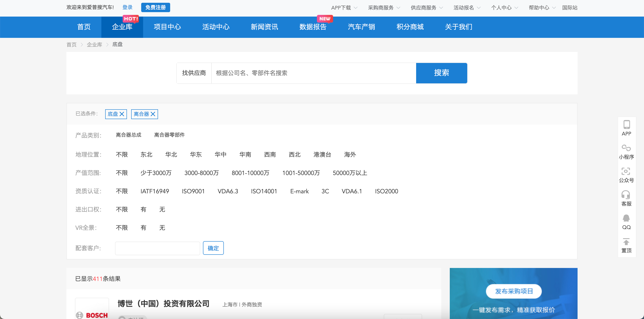
Task: Select ISO2000 certification filter
Action: 386,191
